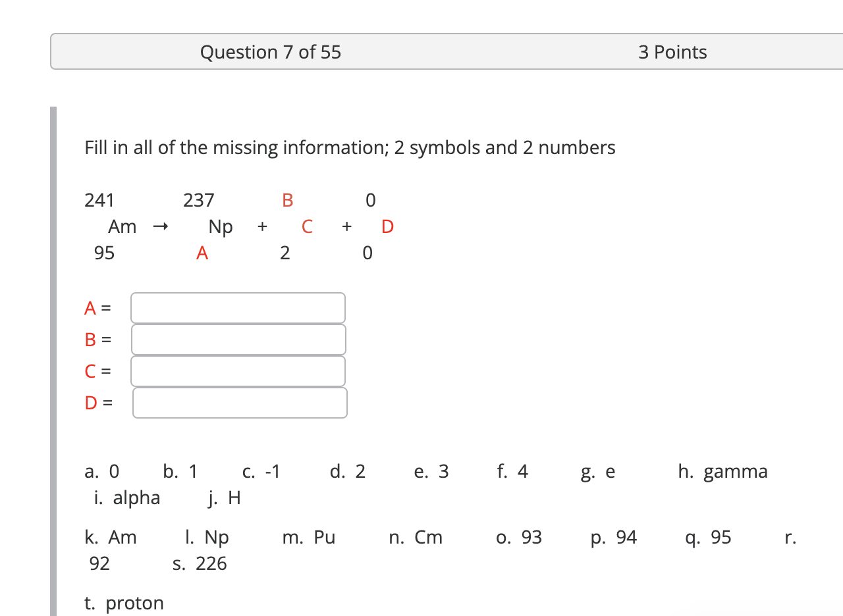Select answer option j. H
Image resolution: width=843 pixels, height=616 pixels.
[225, 498]
